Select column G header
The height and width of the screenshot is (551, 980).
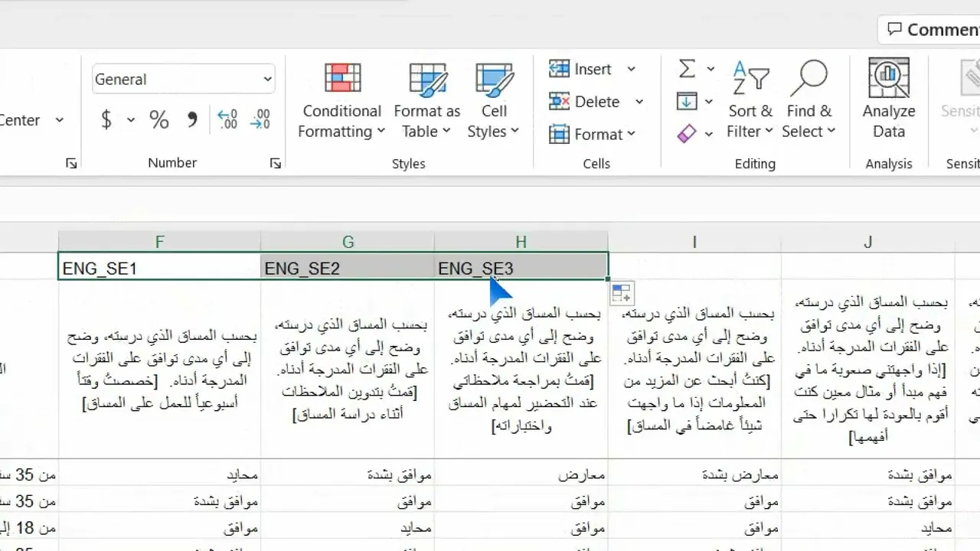coord(348,242)
